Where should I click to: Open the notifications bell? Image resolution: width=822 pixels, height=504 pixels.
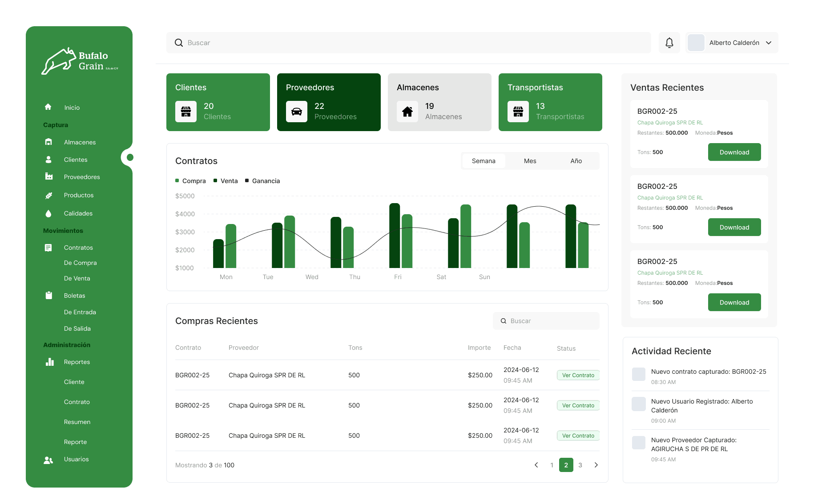(669, 43)
